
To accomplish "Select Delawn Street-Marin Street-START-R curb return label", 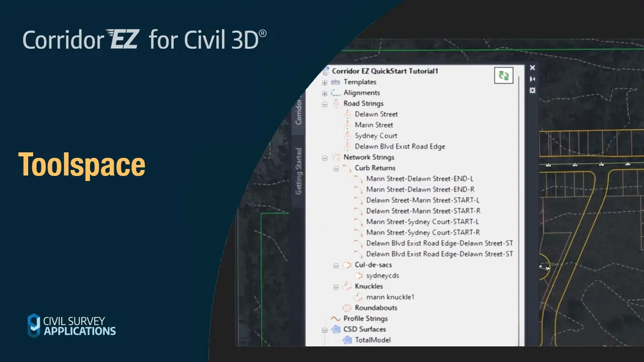I will [423, 211].
